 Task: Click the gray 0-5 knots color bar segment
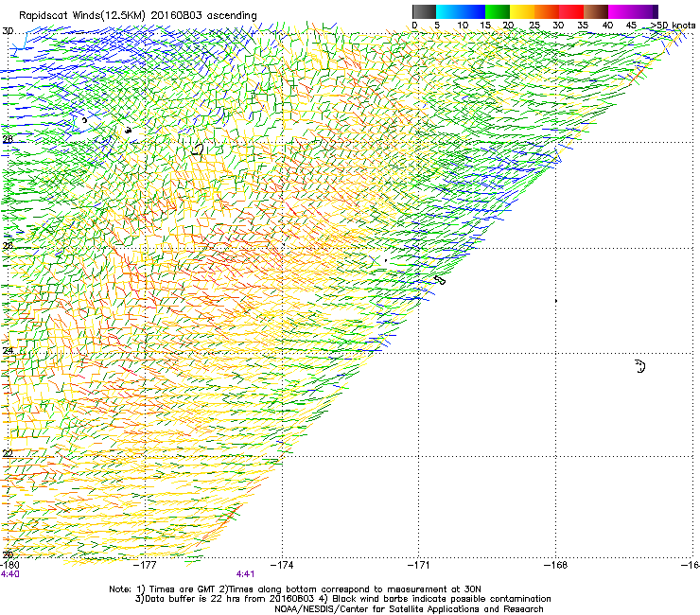[x=424, y=11]
